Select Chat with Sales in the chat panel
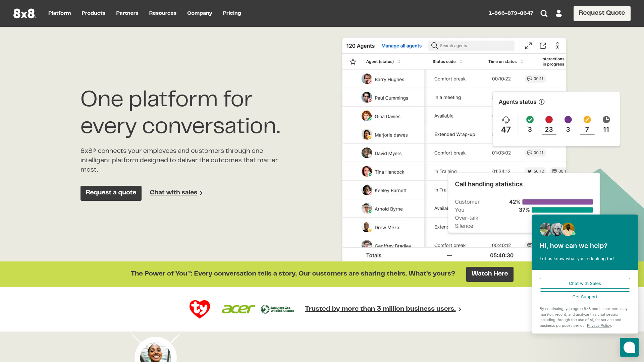The width and height of the screenshot is (644, 362). 585,283
